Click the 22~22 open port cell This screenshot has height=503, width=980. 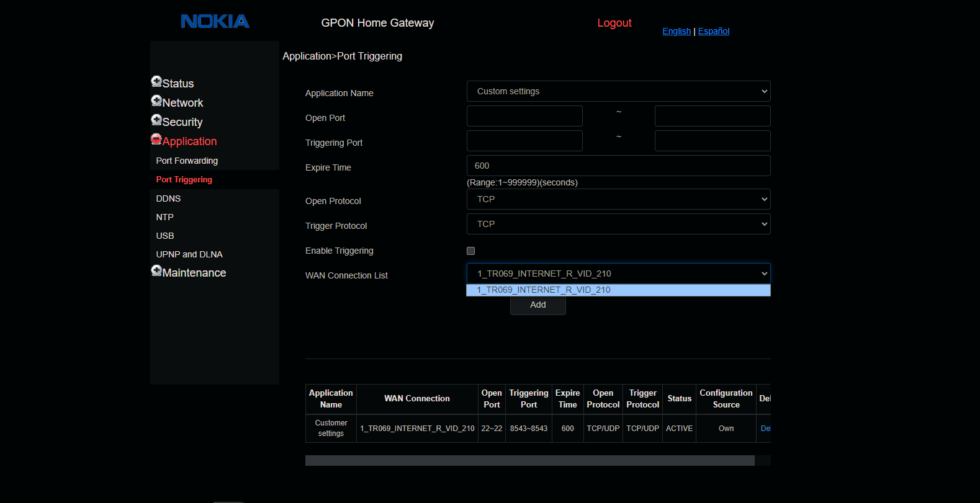492,429
